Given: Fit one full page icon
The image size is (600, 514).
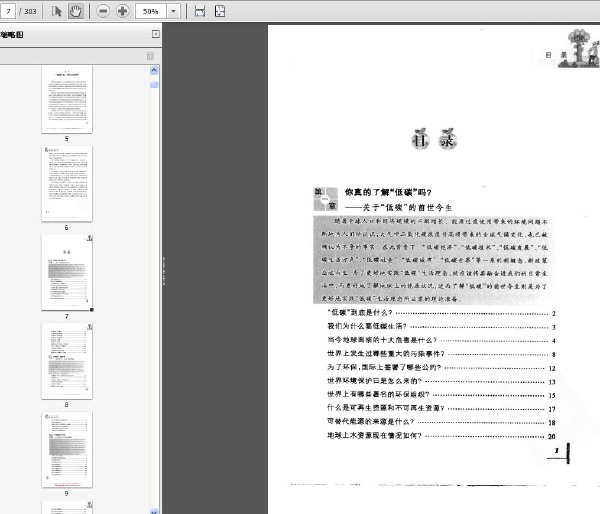Looking at the screenshot, I should pyautogui.click(x=220, y=11).
